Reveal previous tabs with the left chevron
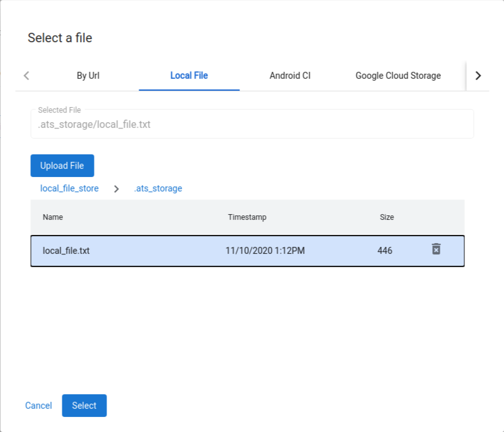Screen dimensions: 504x432 (26, 76)
